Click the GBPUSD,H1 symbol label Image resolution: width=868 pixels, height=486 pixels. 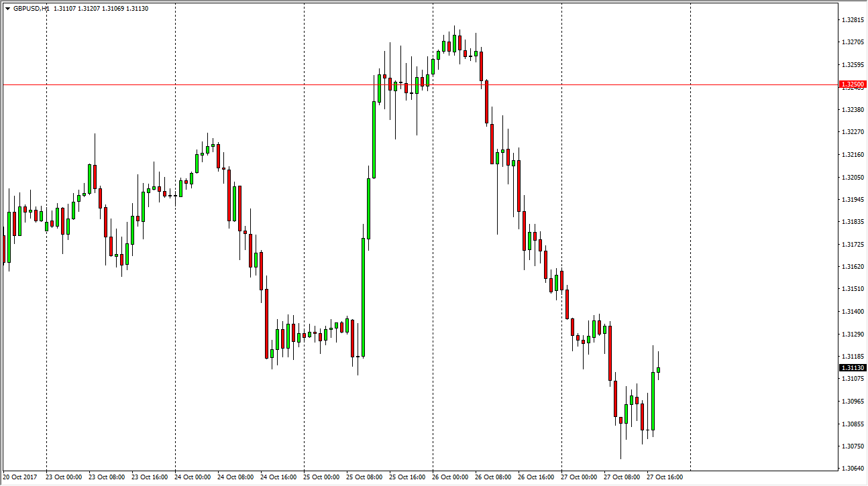tap(31, 9)
